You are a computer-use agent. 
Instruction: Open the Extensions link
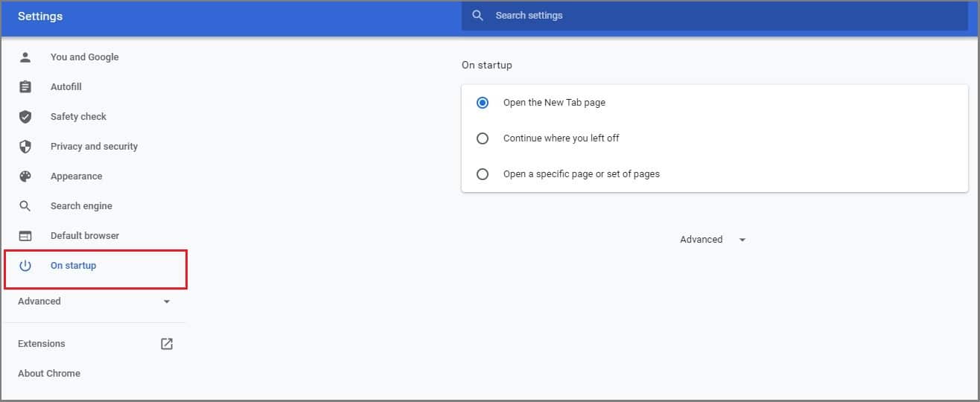pyautogui.click(x=42, y=344)
